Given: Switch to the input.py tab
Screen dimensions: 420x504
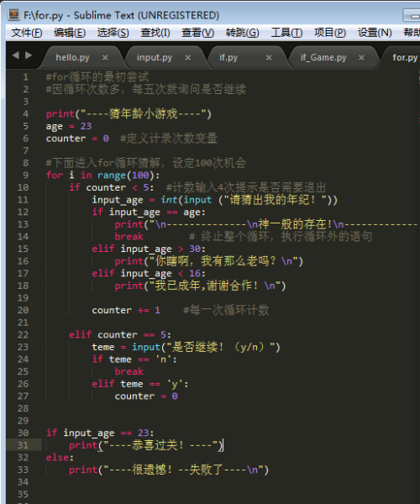Looking at the screenshot, I should pos(155,57).
